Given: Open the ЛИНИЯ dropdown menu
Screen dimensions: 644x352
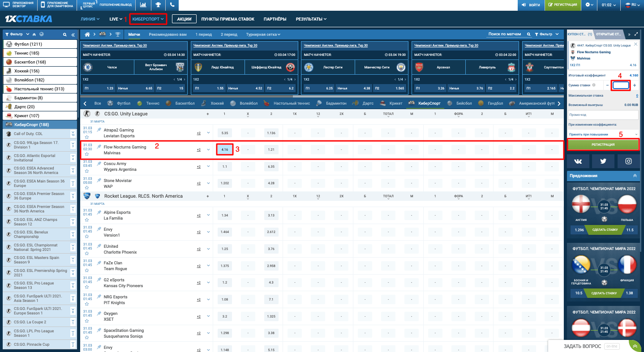Looking at the screenshot, I should 90,19.
